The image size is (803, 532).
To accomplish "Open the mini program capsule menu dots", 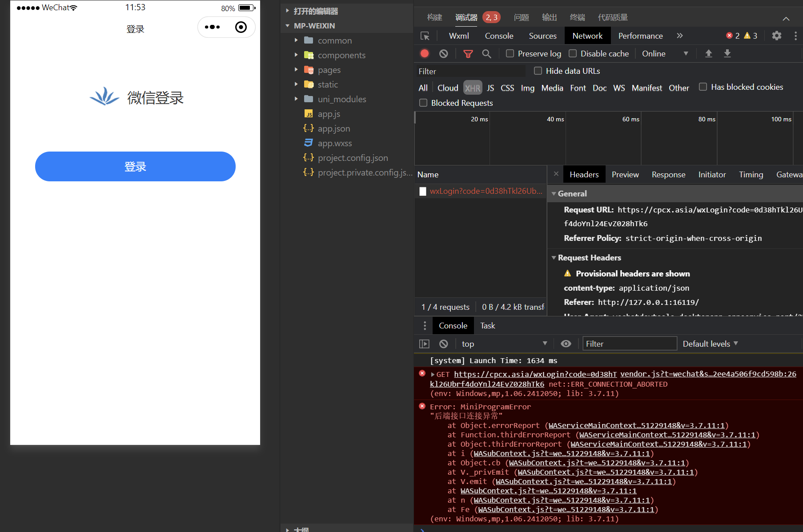I will point(212,27).
